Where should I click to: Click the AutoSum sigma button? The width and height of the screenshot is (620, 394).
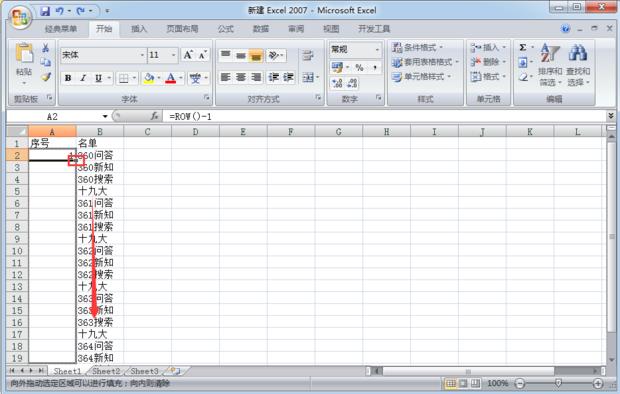(523, 47)
